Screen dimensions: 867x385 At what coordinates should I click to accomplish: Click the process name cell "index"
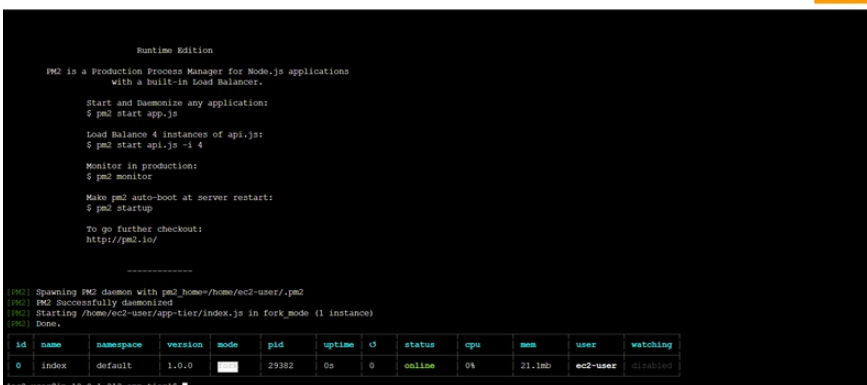[x=54, y=366]
